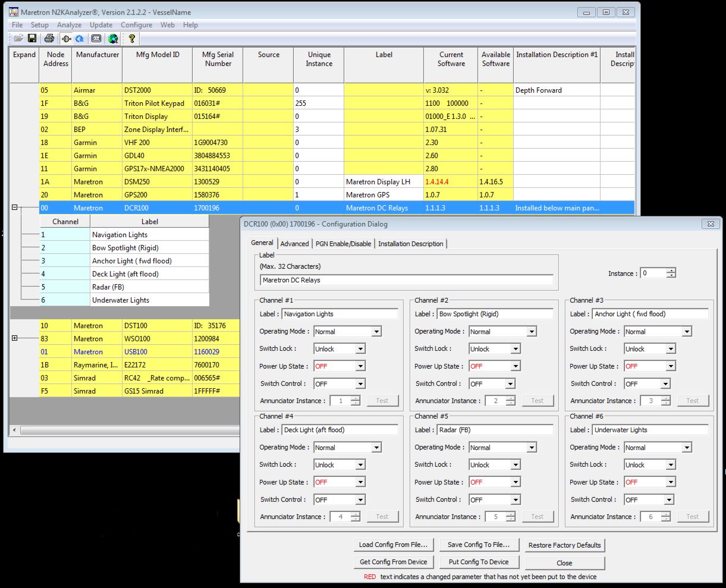Click the red 1.4.14.4 software version cell
The width and height of the screenshot is (726, 588).
pos(451,182)
